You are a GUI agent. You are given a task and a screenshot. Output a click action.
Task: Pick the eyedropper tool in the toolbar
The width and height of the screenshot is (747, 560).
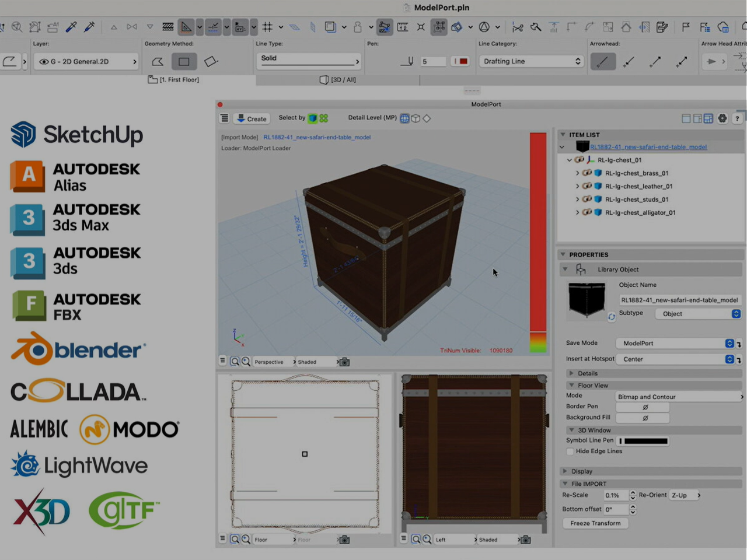[x=71, y=27]
